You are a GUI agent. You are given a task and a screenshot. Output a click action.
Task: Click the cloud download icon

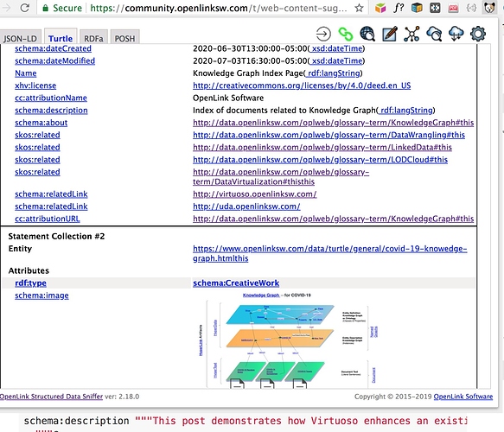(x=456, y=34)
